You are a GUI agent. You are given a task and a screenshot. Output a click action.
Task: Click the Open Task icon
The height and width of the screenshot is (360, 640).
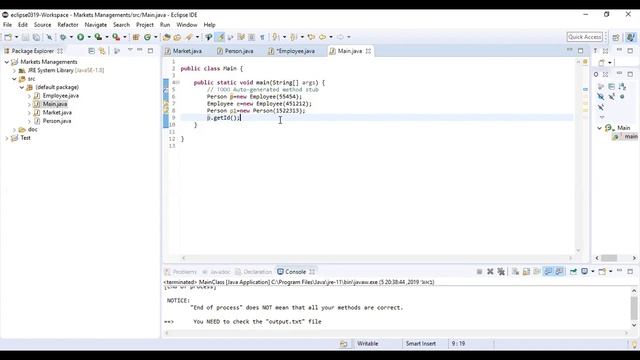(177, 37)
